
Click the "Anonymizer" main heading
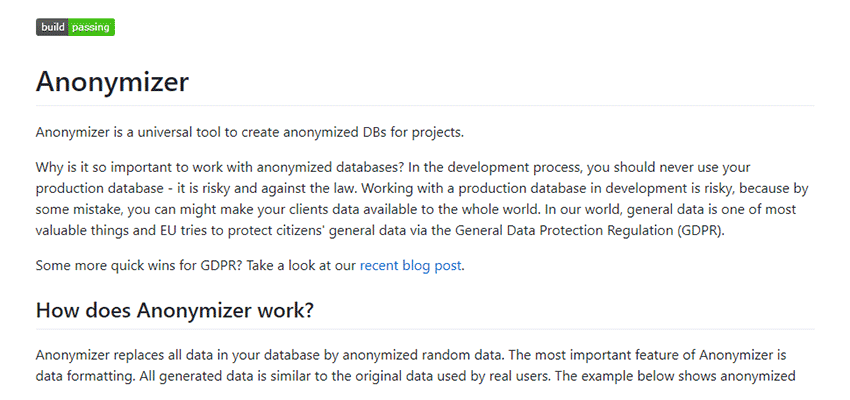(x=112, y=81)
